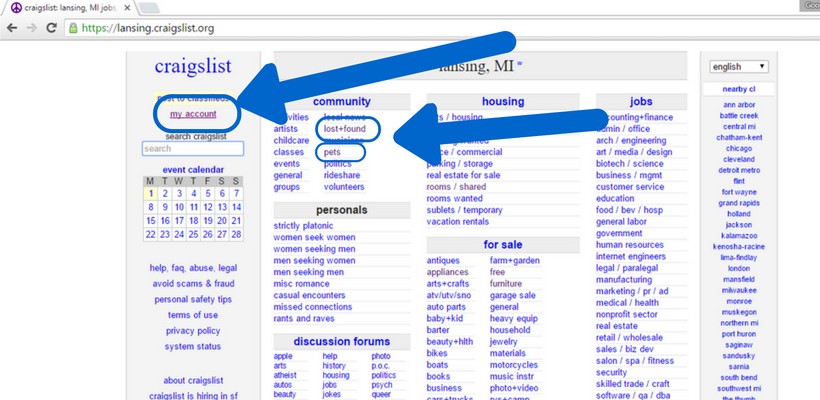Open grand rapids nearby site

tap(739, 203)
